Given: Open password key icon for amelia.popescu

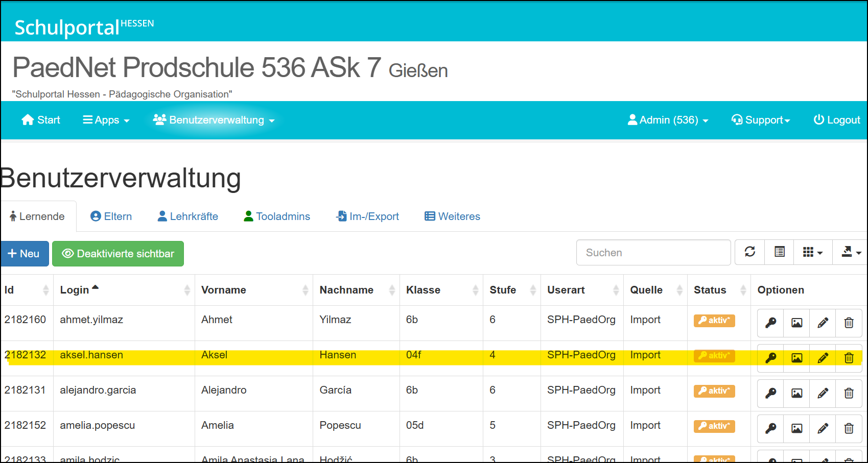Looking at the screenshot, I should click(770, 428).
